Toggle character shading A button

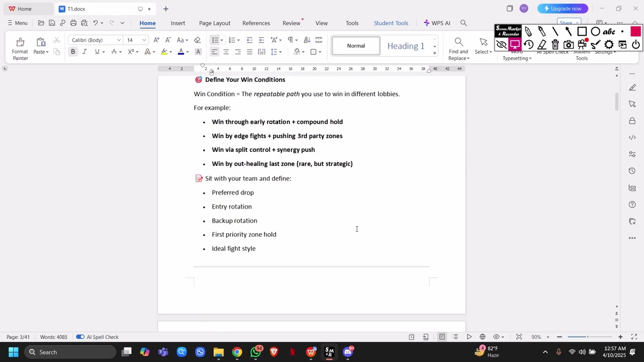(198, 52)
